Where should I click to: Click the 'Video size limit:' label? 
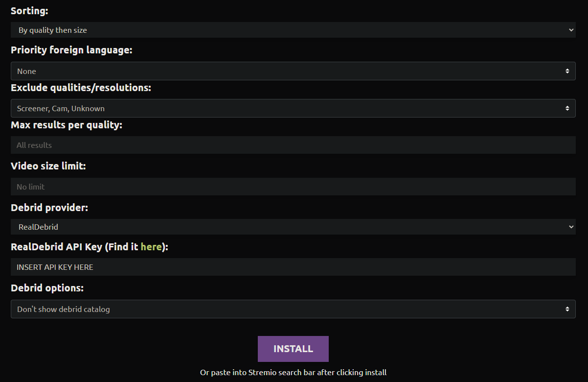coord(48,166)
